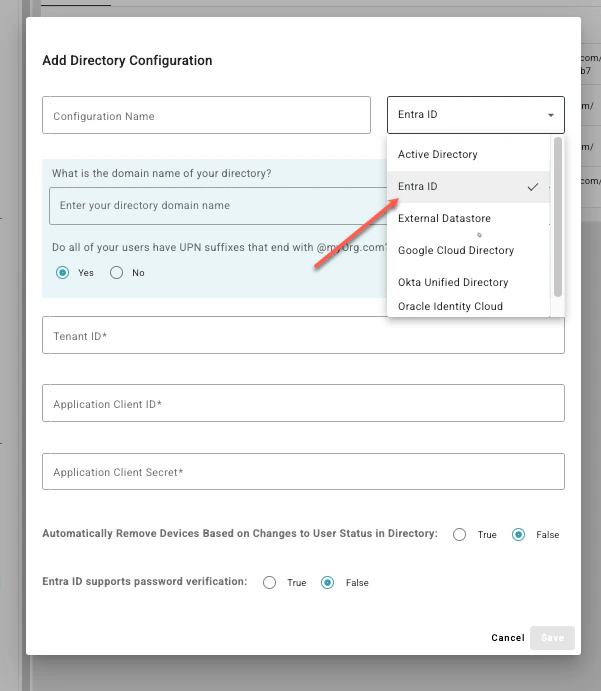
Task: Select No for UPN suffixes question
Action: [x=116, y=273]
